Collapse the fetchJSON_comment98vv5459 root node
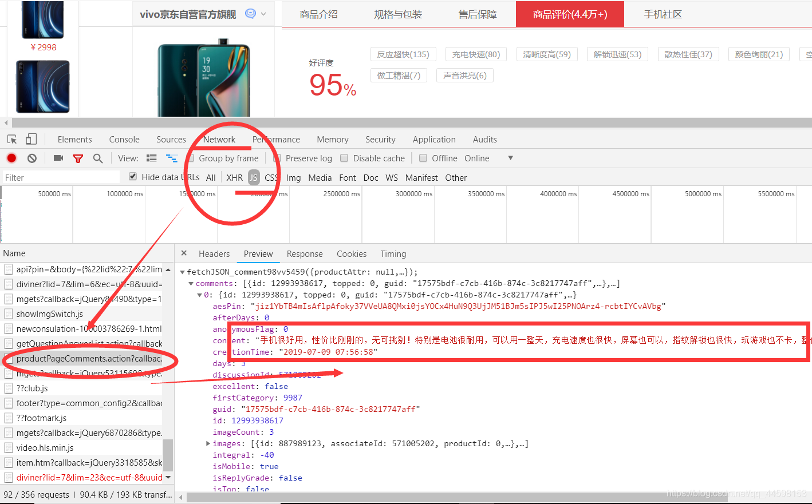The height and width of the screenshot is (504, 812). tap(183, 272)
